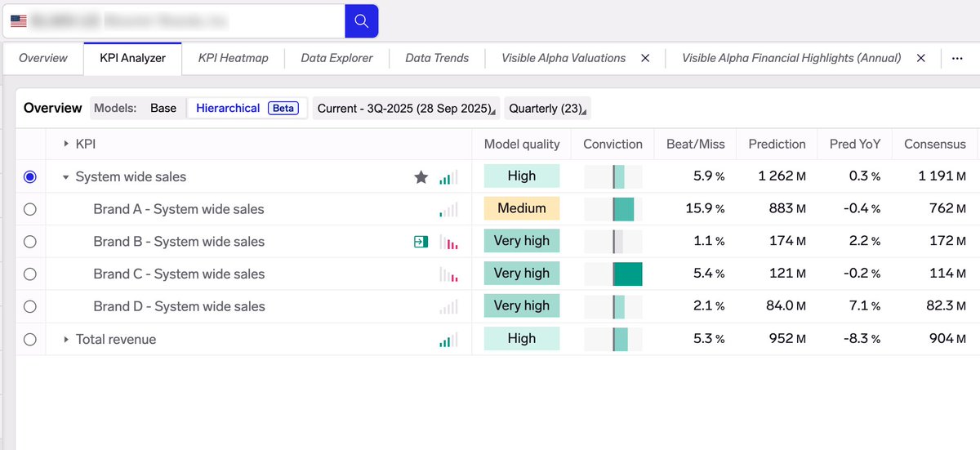
Task: Click the Model quality column header
Action: pos(522,144)
